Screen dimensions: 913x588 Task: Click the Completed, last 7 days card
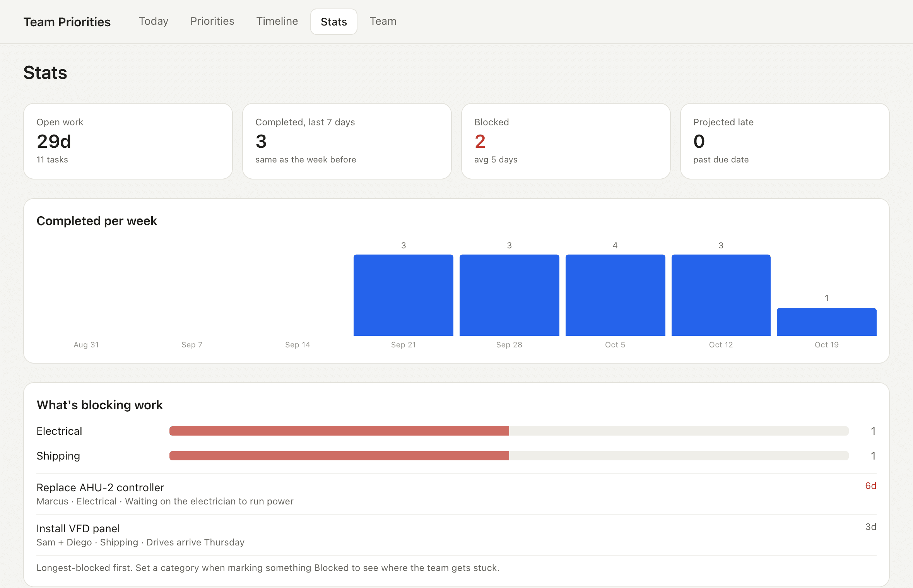pyautogui.click(x=347, y=141)
